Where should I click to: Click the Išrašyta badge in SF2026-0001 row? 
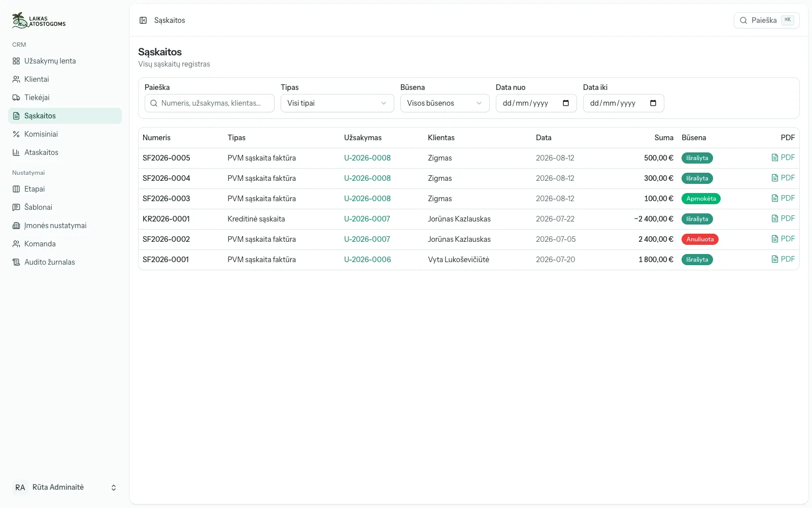(697, 260)
